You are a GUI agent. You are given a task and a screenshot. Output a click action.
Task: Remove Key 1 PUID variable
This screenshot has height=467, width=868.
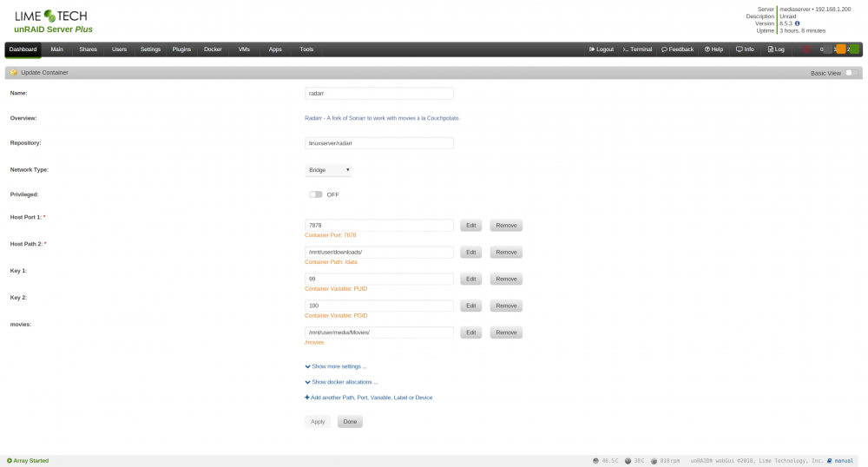(x=506, y=279)
